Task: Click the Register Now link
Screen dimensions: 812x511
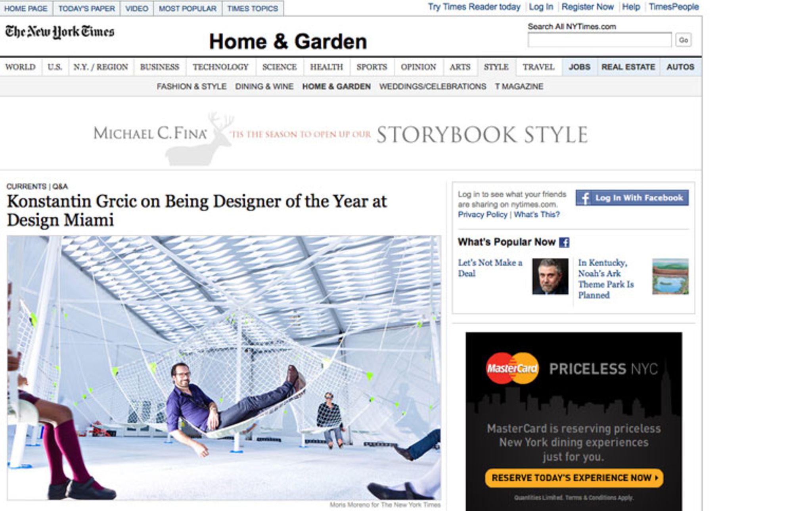Action: 588,7
